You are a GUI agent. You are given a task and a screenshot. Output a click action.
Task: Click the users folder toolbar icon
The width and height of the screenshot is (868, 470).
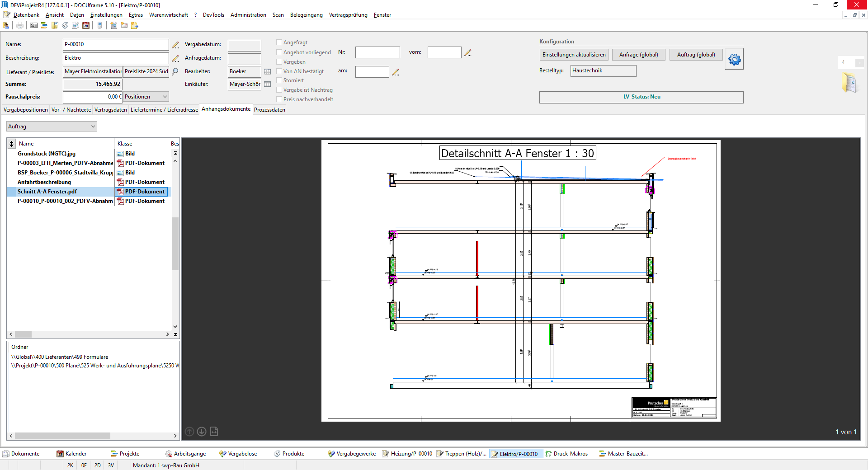pyautogui.click(x=6, y=25)
